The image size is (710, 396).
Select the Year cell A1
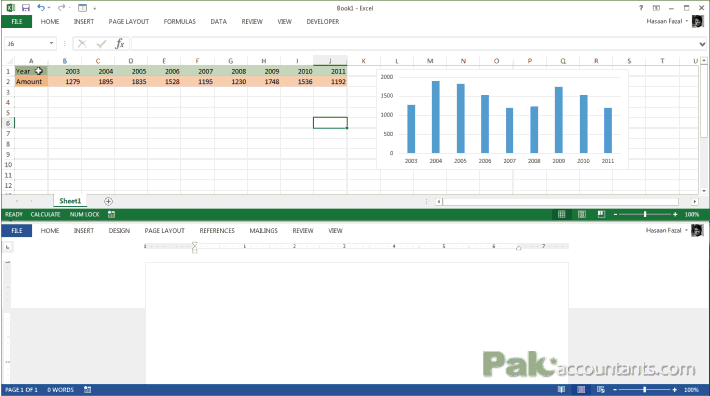[x=31, y=71]
